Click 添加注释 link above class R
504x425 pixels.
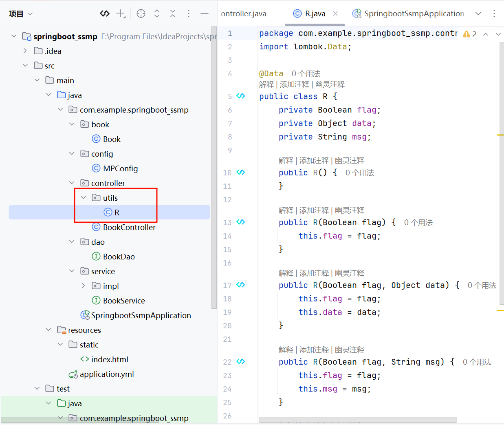tap(295, 84)
